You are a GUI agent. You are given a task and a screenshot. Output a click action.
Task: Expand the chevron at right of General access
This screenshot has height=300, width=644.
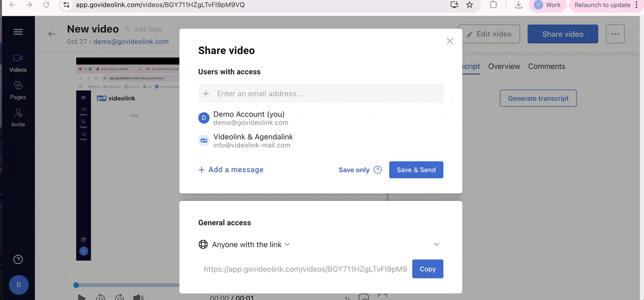[437, 244]
